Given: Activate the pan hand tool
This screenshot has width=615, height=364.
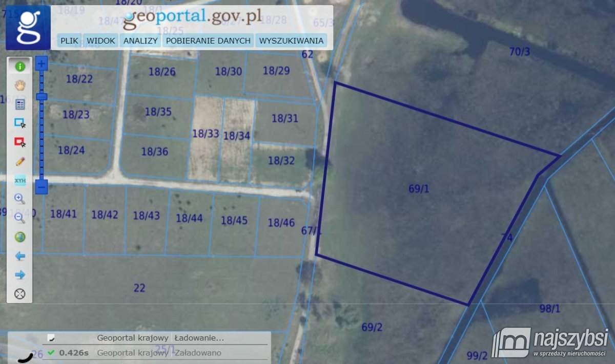Looking at the screenshot, I should (19, 84).
